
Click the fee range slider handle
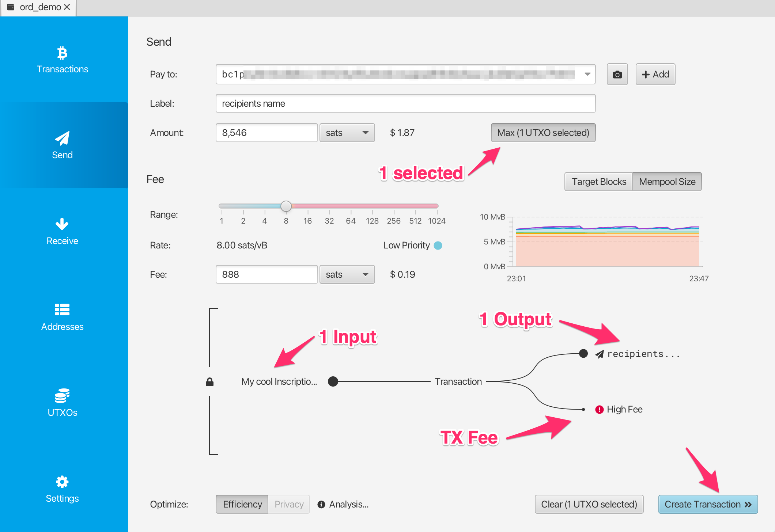pyautogui.click(x=286, y=206)
